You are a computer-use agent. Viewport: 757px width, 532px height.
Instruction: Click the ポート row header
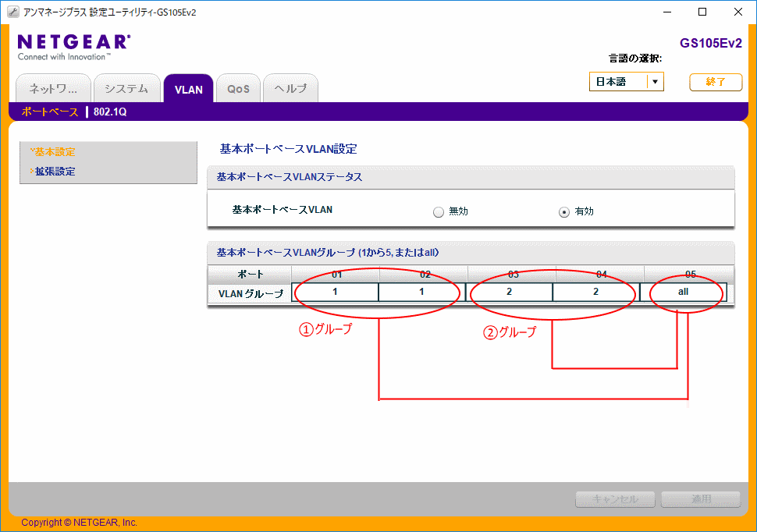tap(250, 275)
